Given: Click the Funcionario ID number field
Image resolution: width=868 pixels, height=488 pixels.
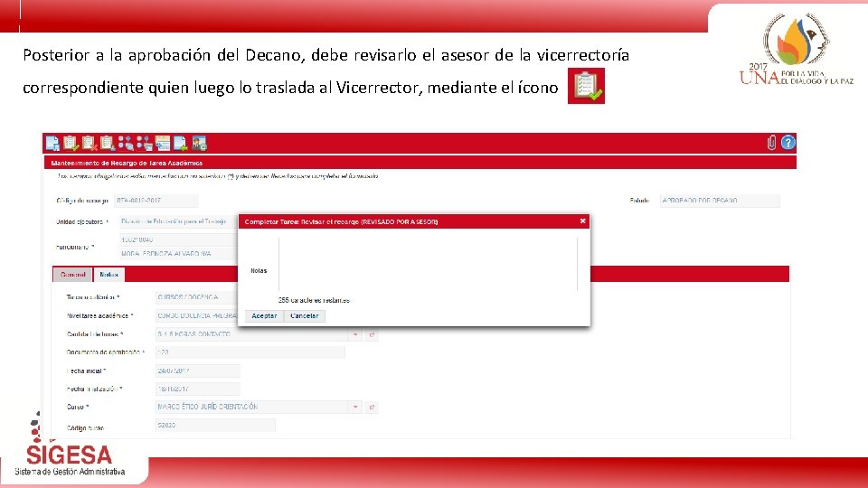Looking at the screenshot, I should coord(178,239).
